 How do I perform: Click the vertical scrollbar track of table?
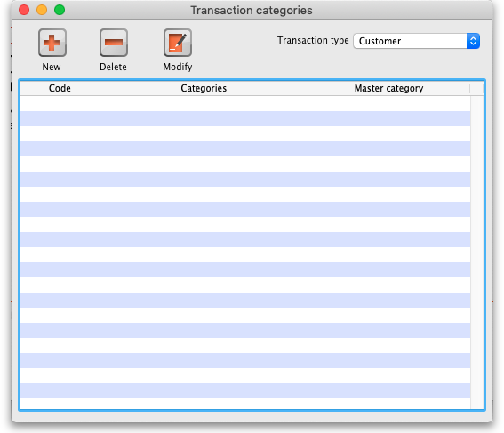click(476, 253)
